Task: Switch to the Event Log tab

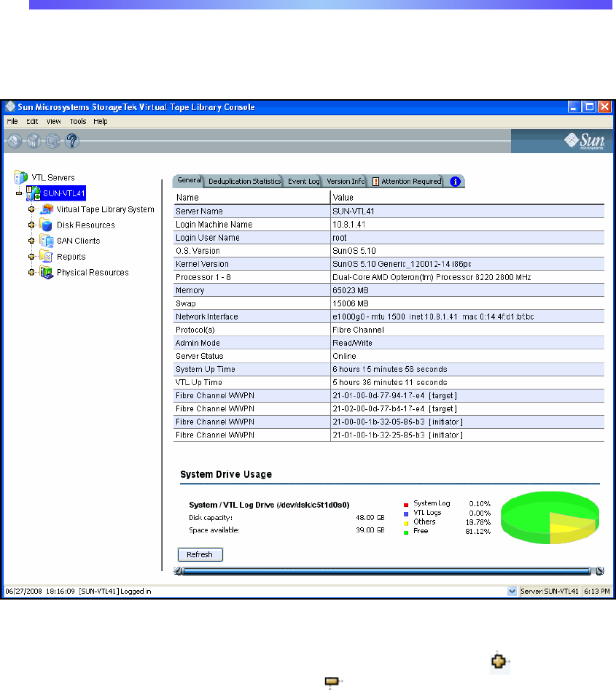Action: 304,182
